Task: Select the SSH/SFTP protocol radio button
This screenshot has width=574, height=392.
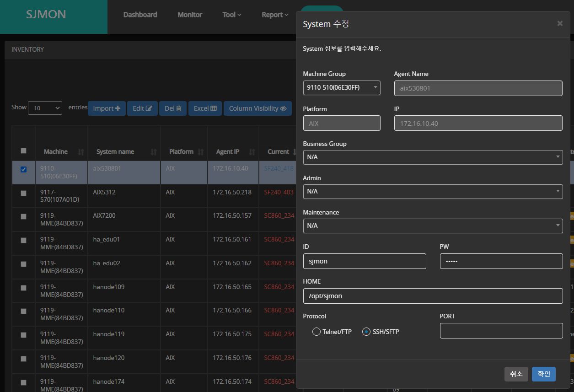Action: click(366, 332)
